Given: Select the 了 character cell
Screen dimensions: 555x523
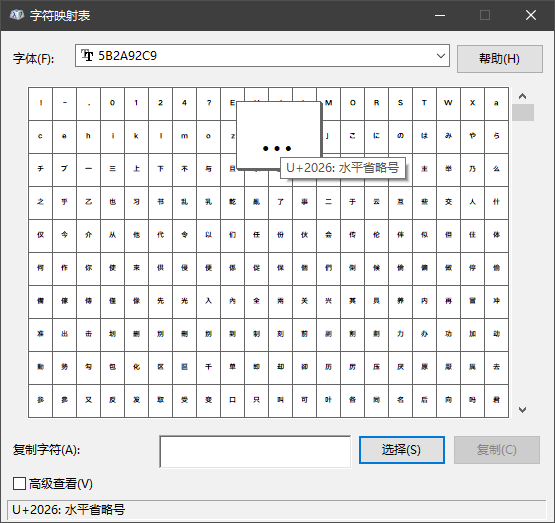Looking at the screenshot, I should point(280,203).
